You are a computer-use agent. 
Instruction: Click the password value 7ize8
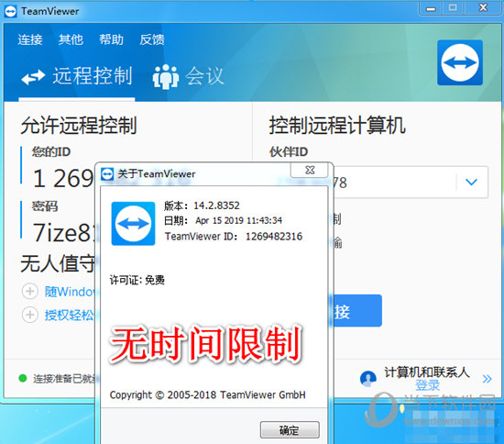tap(63, 233)
